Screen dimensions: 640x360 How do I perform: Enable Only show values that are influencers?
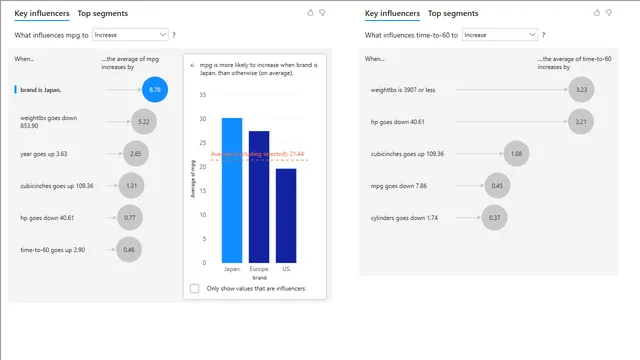click(x=195, y=289)
